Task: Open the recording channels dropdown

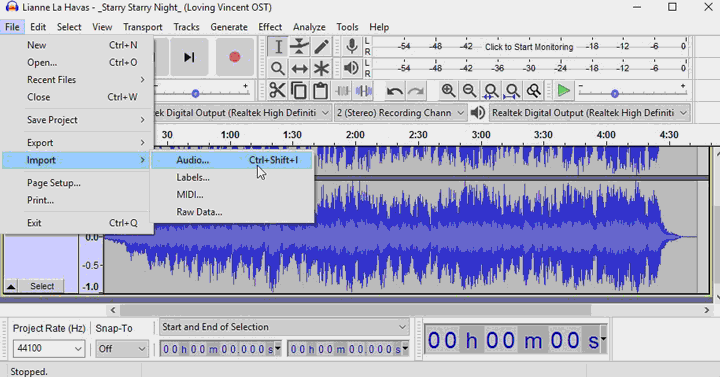Action: 400,113
